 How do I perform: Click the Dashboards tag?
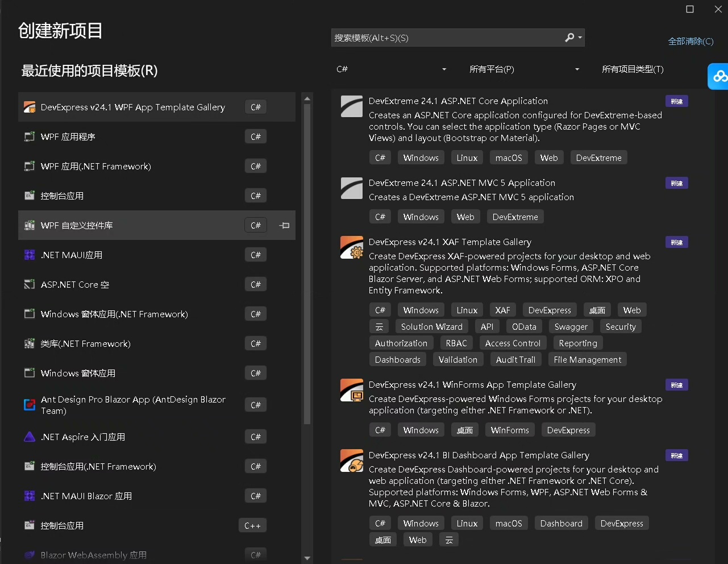point(398,360)
